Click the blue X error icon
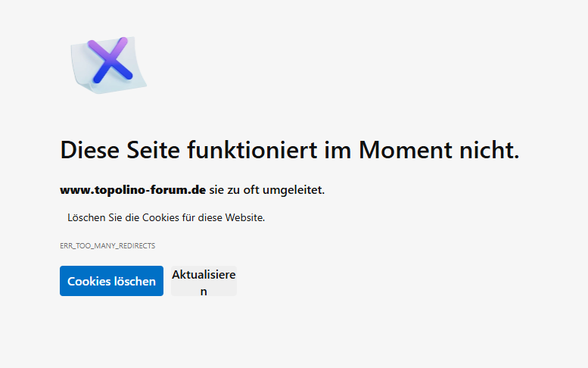 110,60
